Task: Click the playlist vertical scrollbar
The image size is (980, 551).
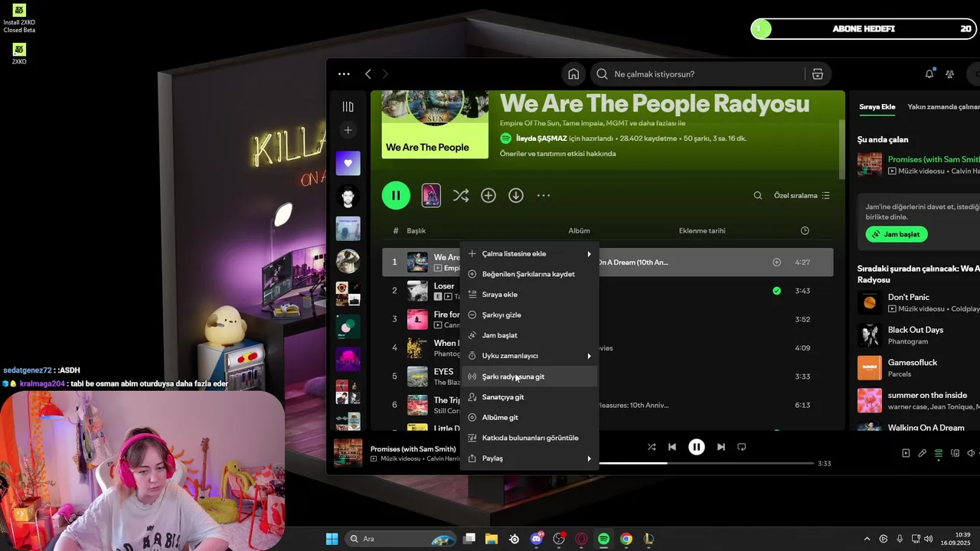Action: tap(841, 149)
